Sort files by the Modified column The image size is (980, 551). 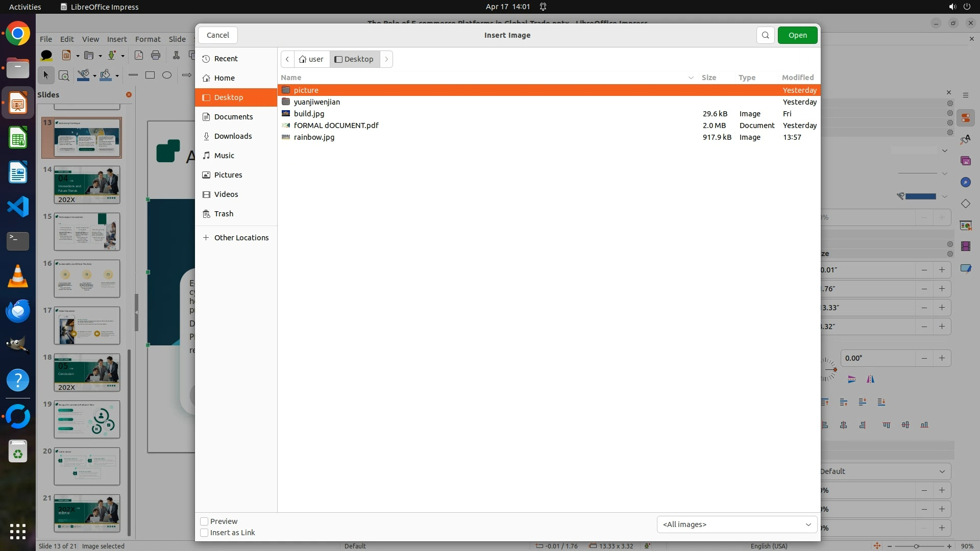pyautogui.click(x=797, y=78)
